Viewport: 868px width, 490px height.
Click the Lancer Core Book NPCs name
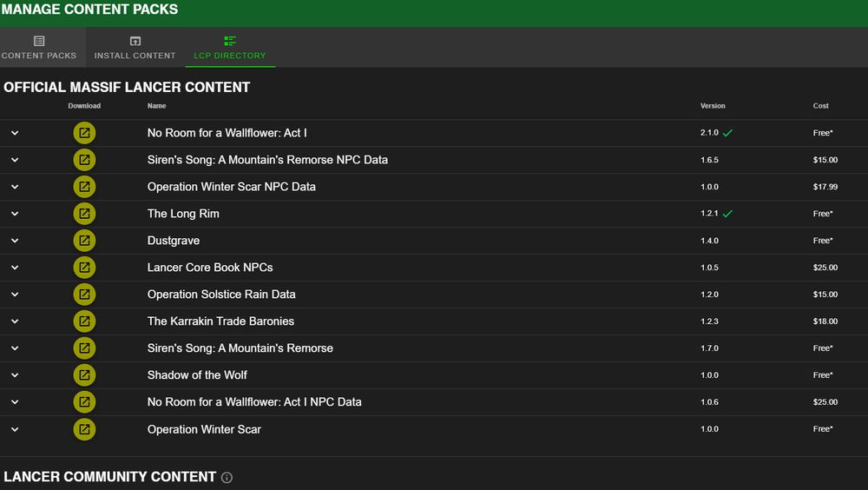[x=210, y=268]
